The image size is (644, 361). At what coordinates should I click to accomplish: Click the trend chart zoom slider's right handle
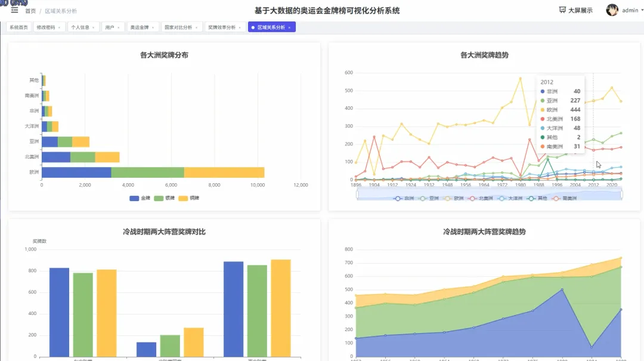621,195
